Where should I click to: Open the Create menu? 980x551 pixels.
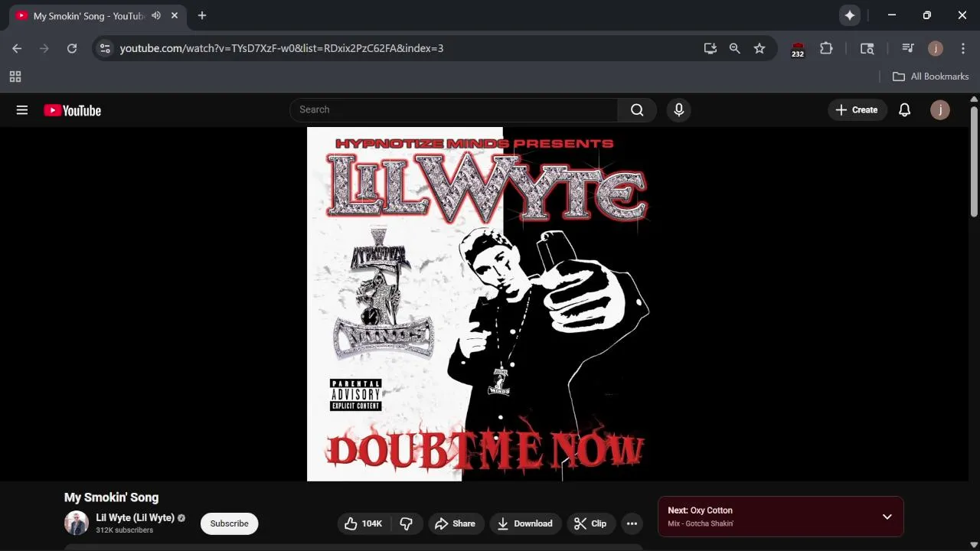coord(857,110)
